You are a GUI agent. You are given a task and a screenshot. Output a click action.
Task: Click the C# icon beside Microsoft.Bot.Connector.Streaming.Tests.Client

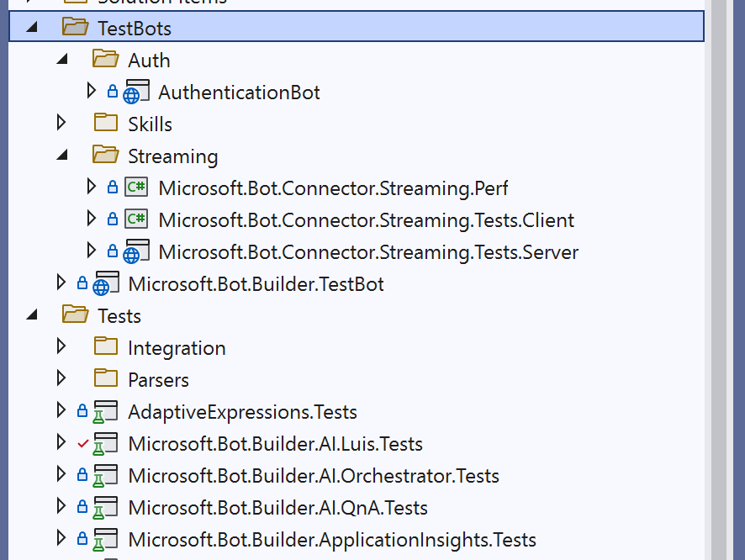(x=135, y=219)
